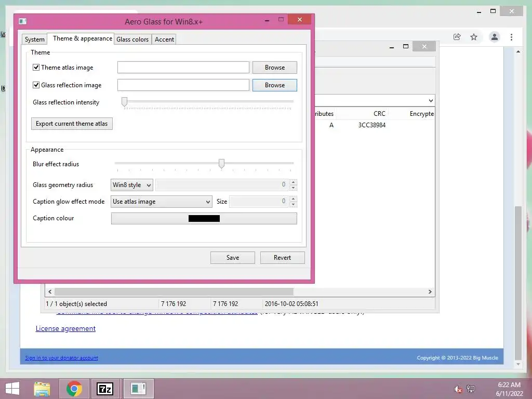Click the Encrypted column header in 7-Zip

click(x=421, y=114)
